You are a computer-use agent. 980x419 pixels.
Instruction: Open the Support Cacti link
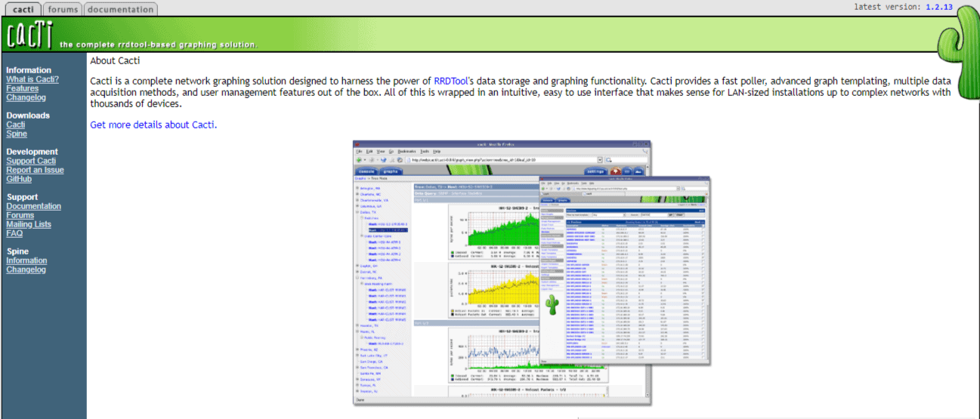click(31, 161)
